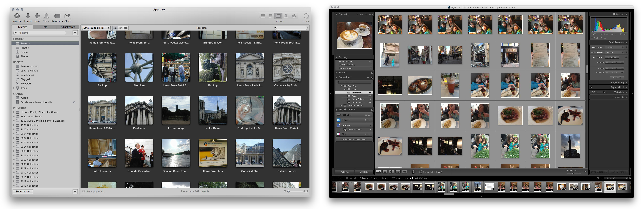Screen dimensions: 644x209
Task: Click the Facebook publish service icon in Lightroom
Action: click(339, 125)
